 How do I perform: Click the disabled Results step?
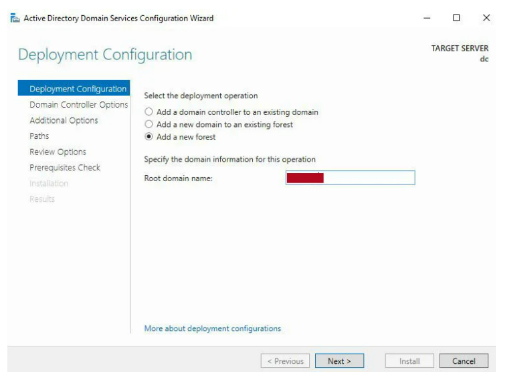42,199
